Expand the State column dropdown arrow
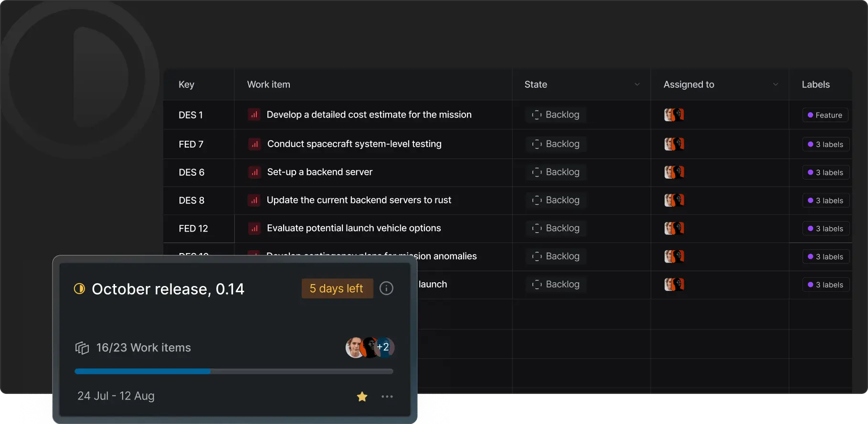Viewport: 868px width, 424px height. [637, 85]
